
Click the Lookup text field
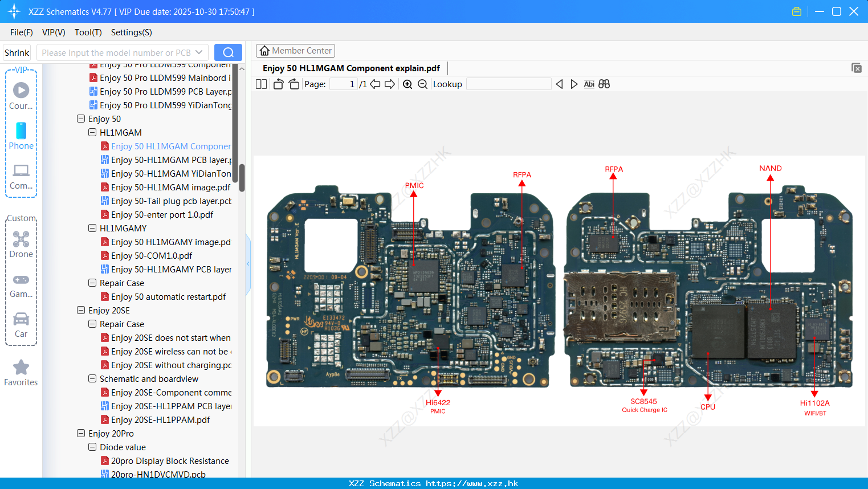point(508,84)
